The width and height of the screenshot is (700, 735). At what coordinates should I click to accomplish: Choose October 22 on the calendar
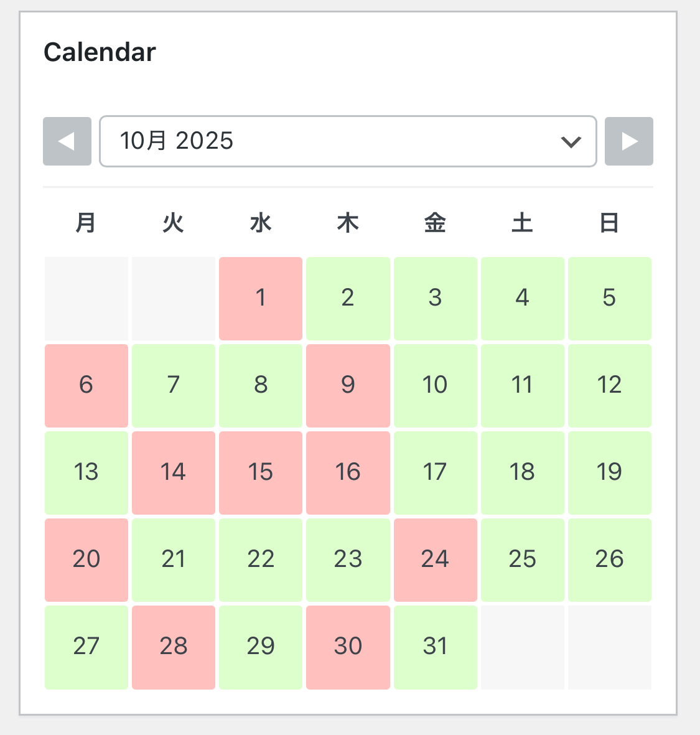coord(261,559)
